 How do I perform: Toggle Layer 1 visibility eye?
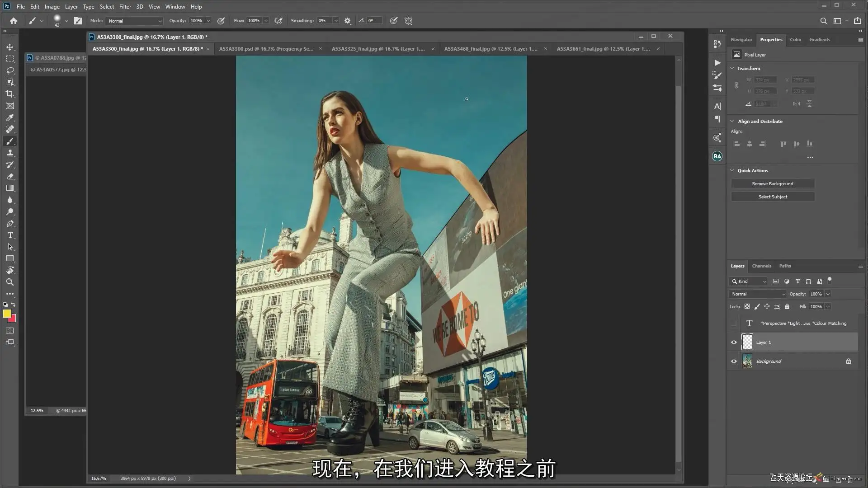click(x=734, y=342)
